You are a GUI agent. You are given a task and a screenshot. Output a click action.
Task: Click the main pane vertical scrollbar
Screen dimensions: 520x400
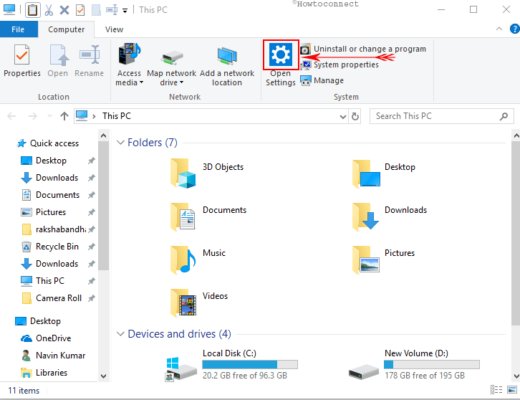516,233
